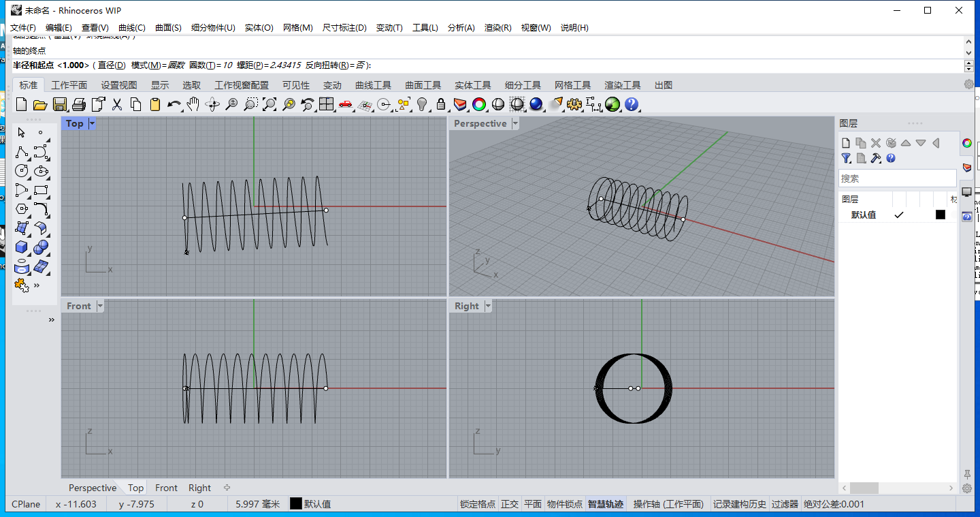
Task: Click the 直径(D) command-line option
Action: click(111, 65)
